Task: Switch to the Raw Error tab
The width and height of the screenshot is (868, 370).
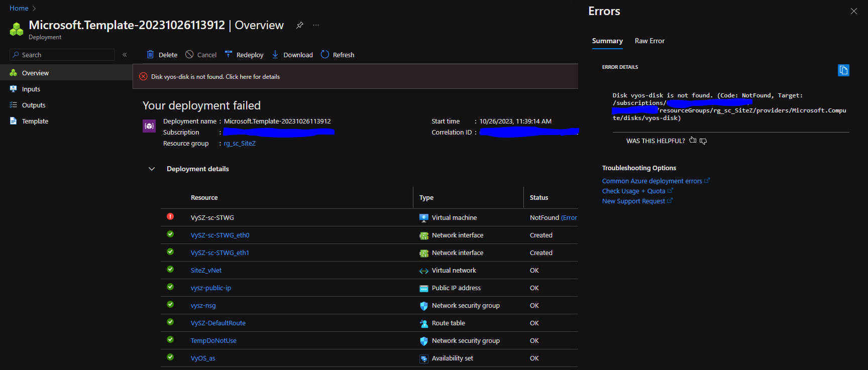Action: 649,41
